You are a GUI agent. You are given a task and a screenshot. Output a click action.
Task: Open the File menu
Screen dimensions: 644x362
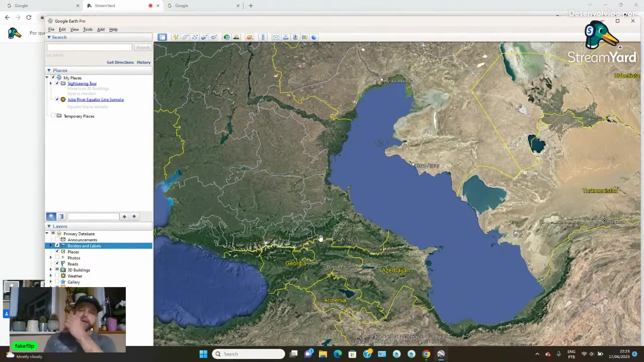pyautogui.click(x=51, y=30)
